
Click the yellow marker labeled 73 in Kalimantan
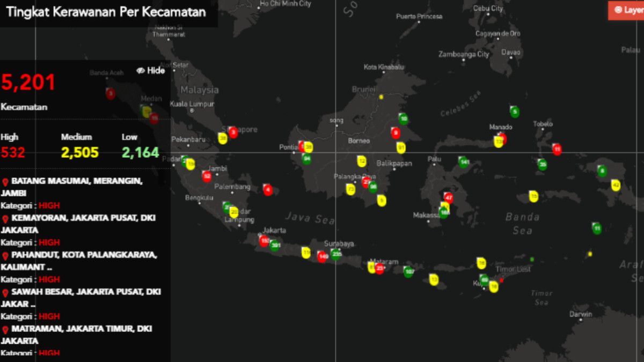(350, 189)
